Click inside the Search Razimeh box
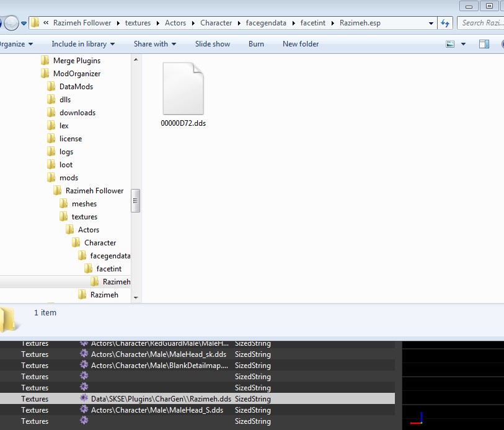This screenshot has height=430, width=504. 480,22
